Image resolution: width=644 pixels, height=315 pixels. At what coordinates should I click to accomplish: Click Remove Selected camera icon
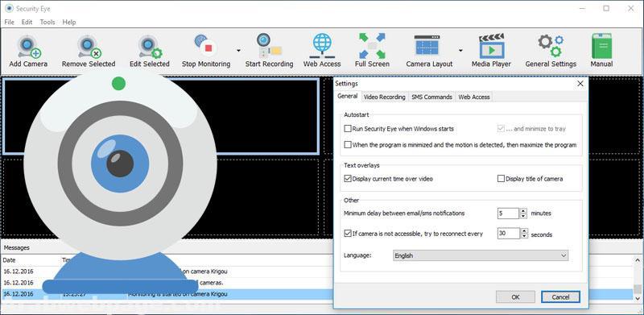[89, 47]
